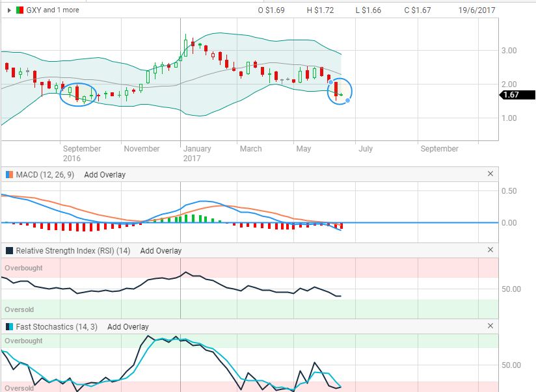The image size is (536, 392).
Task: Click the Fast Stochastics color swatch
Action: [x=9, y=327]
